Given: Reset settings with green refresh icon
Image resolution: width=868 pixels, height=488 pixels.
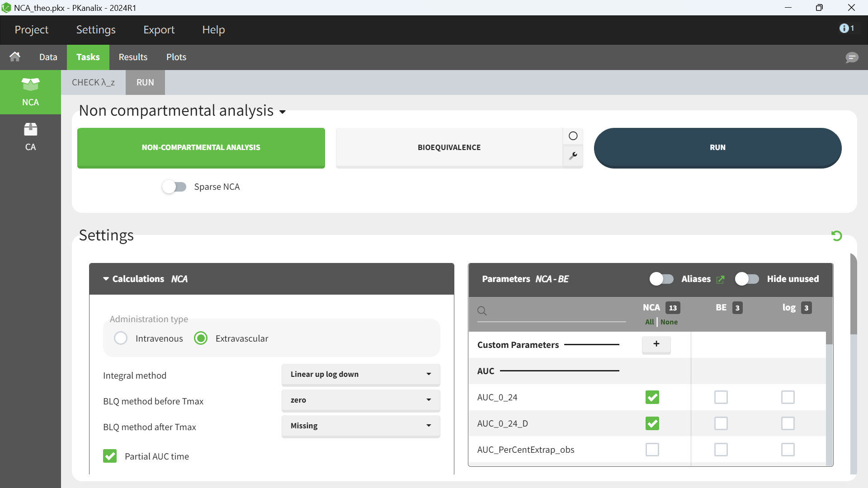Looking at the screenshot, I should coord(836,236).
